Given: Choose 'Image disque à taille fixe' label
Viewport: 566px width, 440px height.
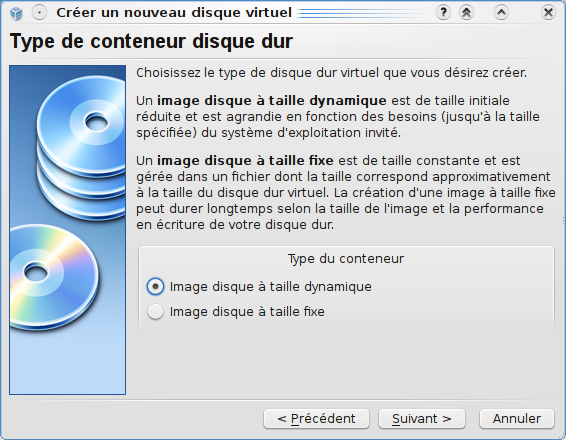Looking at the screenshot, I should tap(247, 312).
